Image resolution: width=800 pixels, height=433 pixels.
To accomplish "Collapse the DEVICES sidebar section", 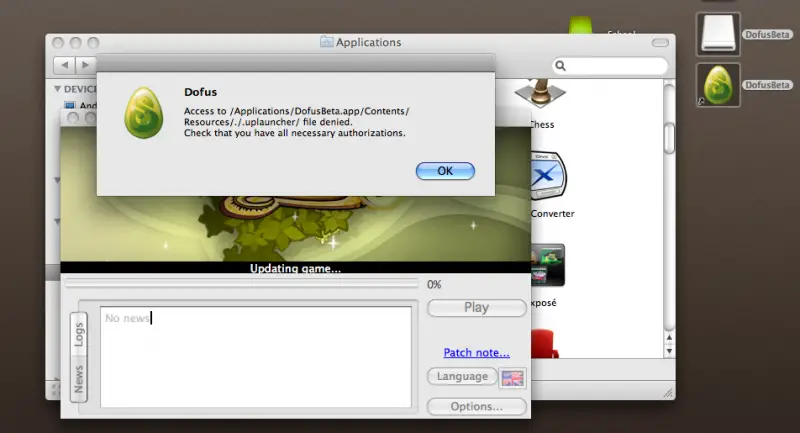I will pos(58,89).
